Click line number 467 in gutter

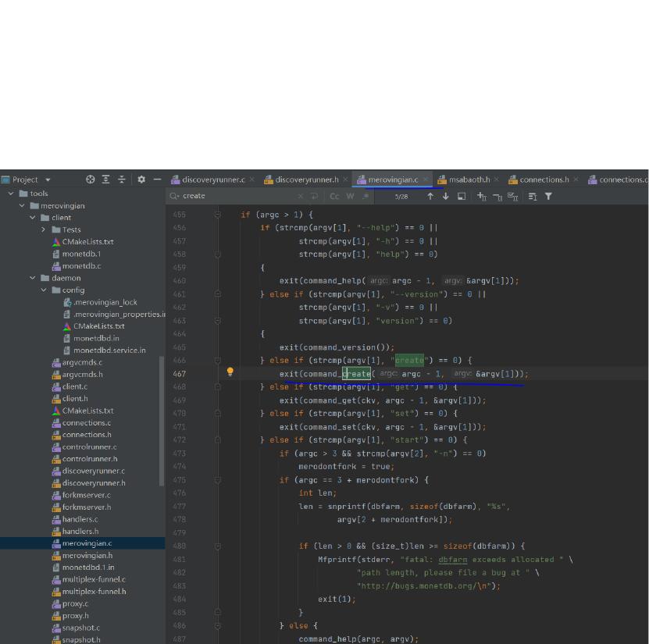(179, 374)
